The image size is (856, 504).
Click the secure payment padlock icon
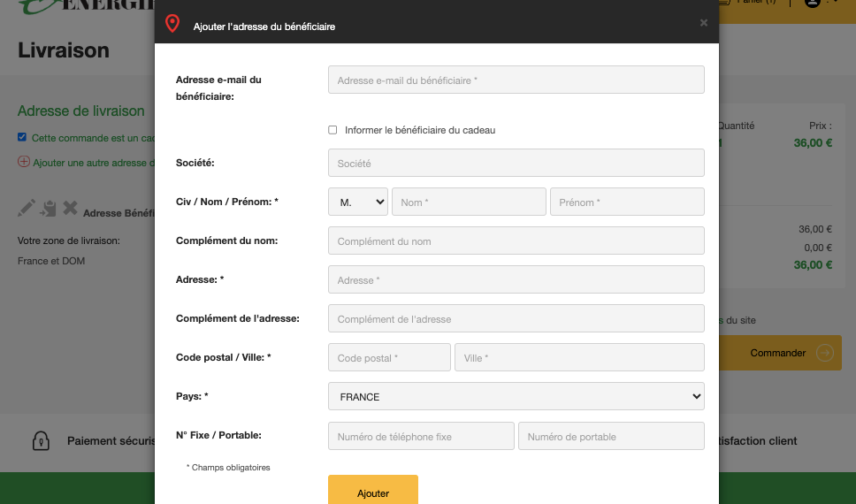coord(40,440)
